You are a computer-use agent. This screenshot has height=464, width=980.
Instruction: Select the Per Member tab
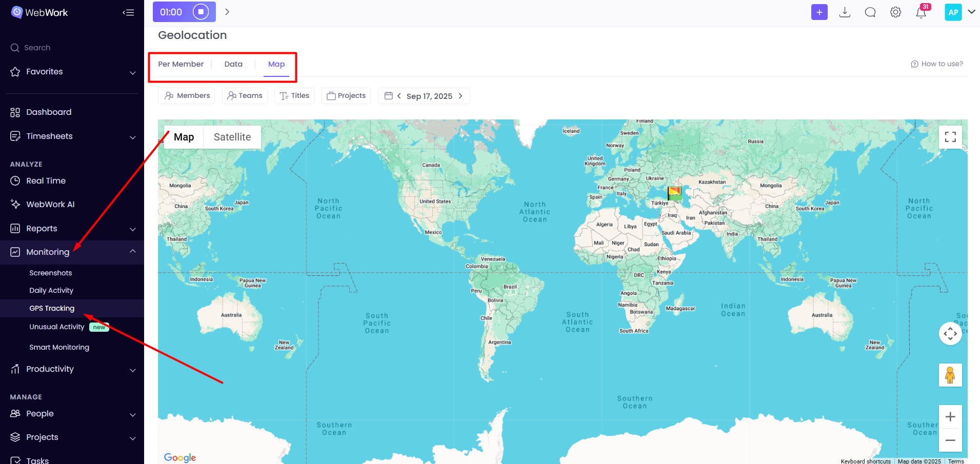181,64
